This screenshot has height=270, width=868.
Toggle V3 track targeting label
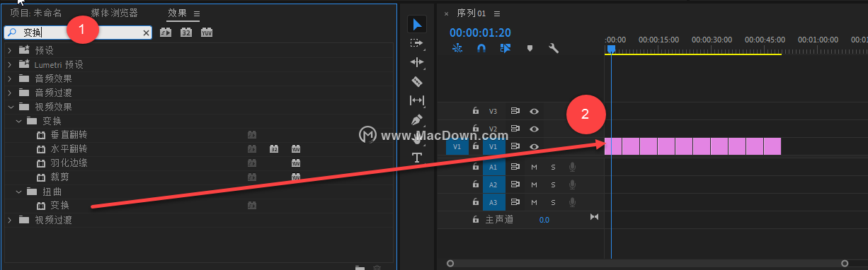(493, 111)
